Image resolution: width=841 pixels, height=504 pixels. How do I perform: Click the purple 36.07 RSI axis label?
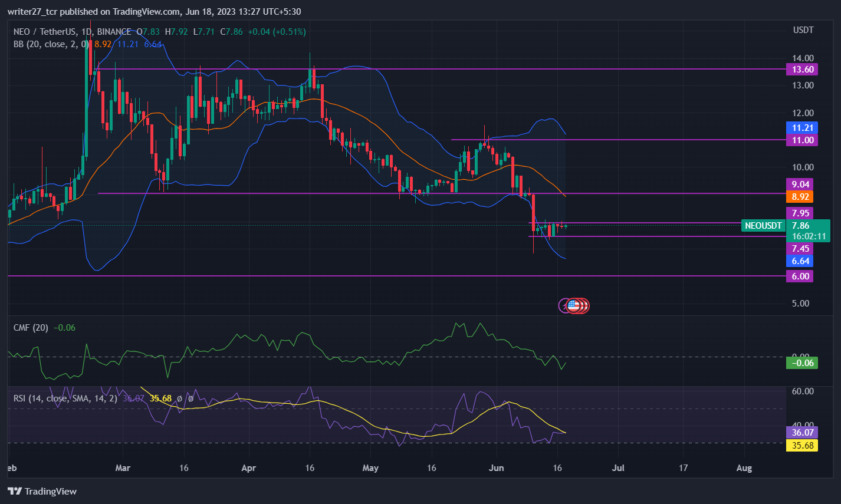click(x=802, y=433)
